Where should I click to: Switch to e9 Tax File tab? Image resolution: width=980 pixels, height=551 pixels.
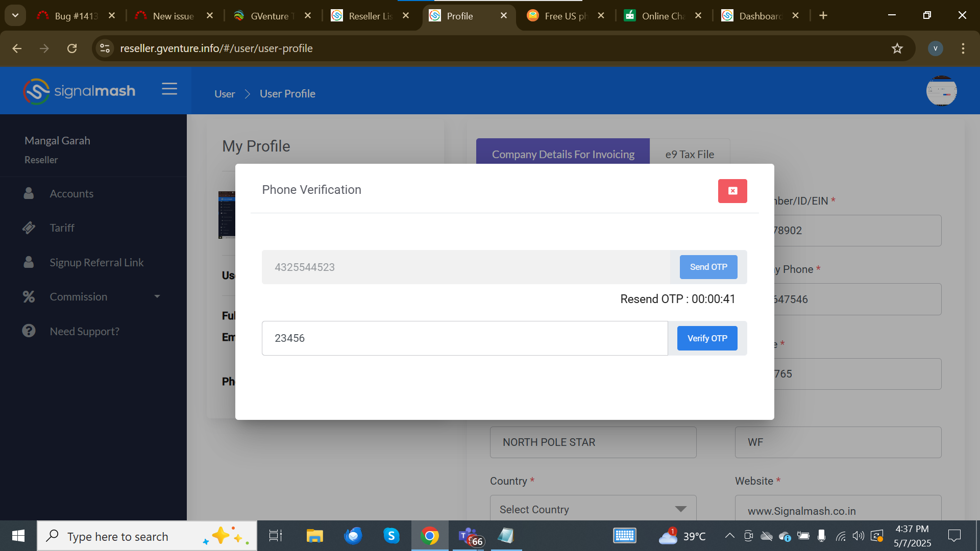click(x=690, y=153)
